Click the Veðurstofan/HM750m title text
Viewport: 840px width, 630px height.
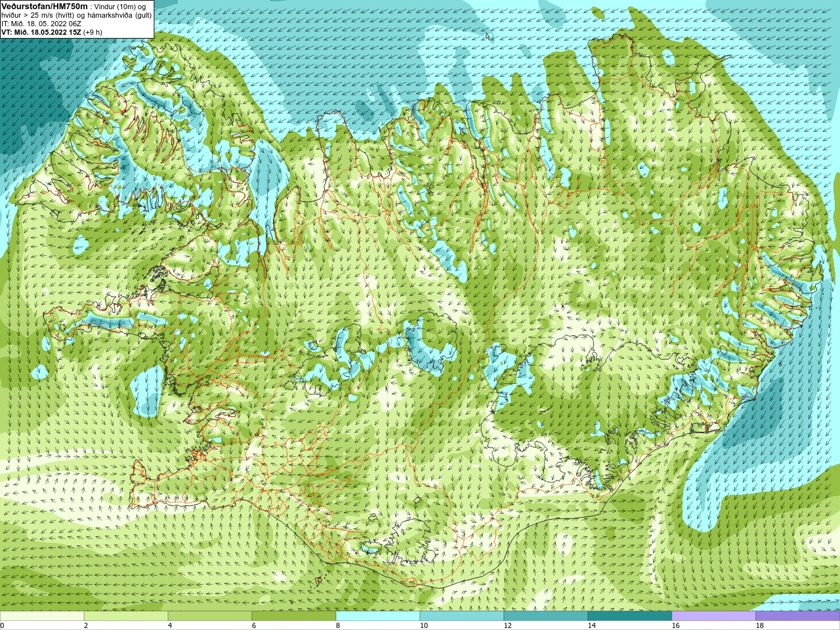(x=44, y=6)
